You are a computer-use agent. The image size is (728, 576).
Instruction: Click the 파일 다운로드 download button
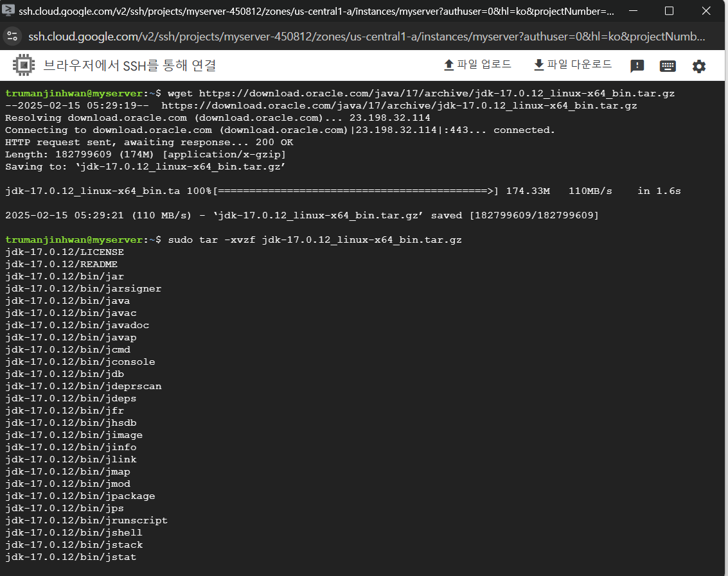(573, 65)
